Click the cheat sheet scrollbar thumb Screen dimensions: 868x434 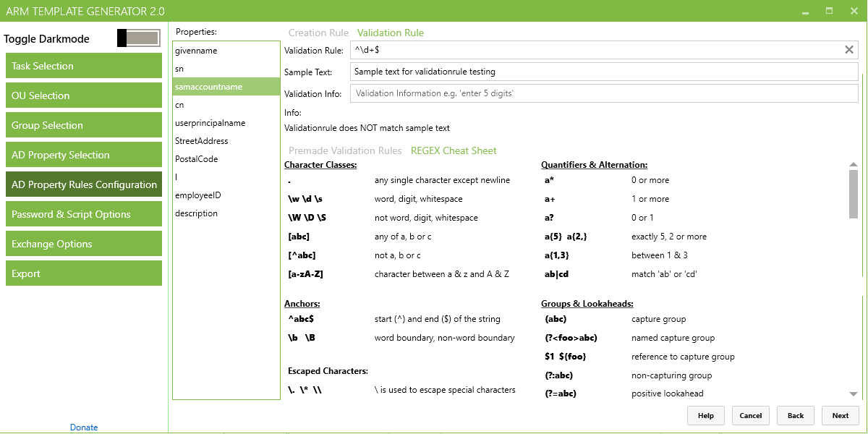(x=854, y=194)
